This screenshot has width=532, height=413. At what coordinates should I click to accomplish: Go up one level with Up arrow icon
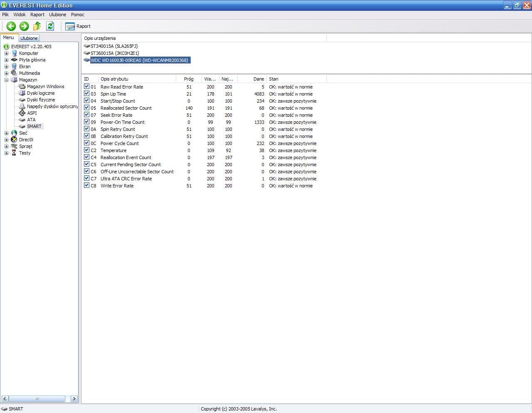coord(37,26)
